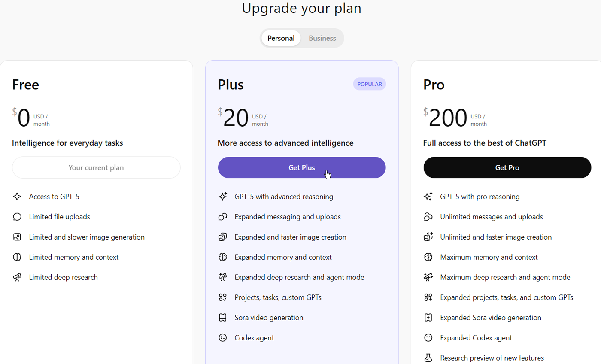
Task: Click the POPULAR badge on the Plus plan
Action: pos(369,84)
